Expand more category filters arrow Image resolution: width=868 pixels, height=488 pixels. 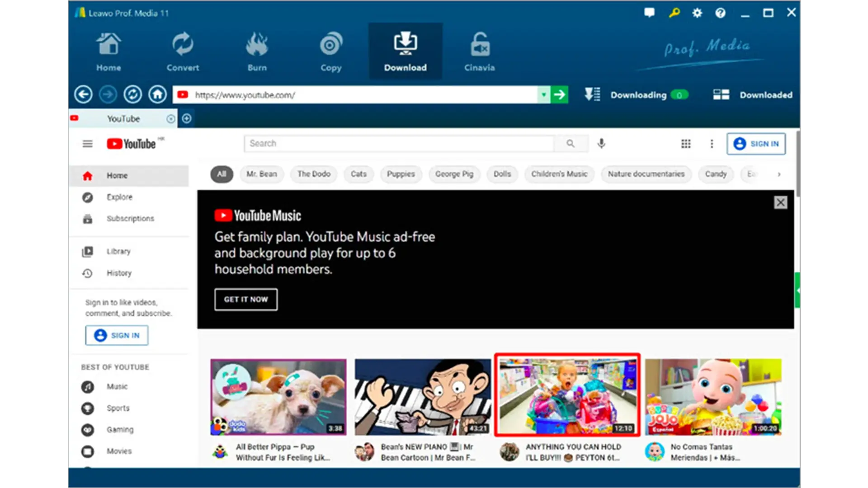778,174
